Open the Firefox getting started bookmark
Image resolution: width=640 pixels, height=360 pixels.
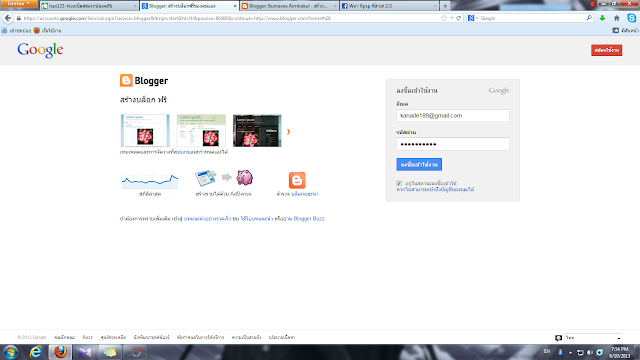click(47, 31)
